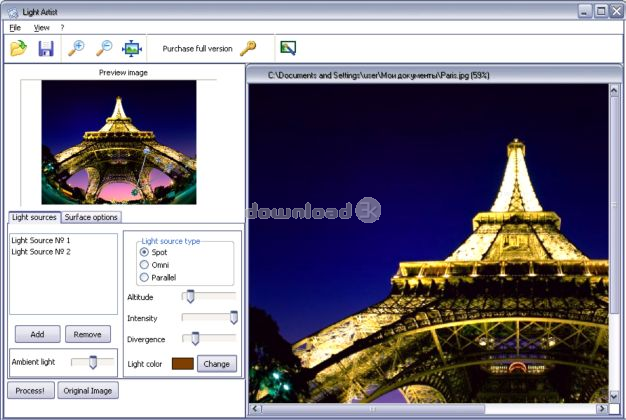This screenshot has width=626, height=420.
Task: Minimize the Light Artist window
Action: point(584,11)
